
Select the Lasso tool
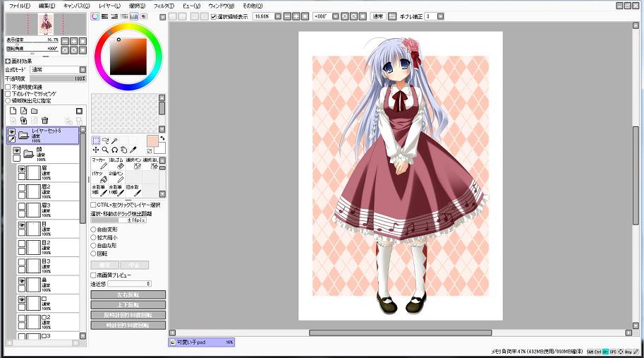tap(105, 141)
